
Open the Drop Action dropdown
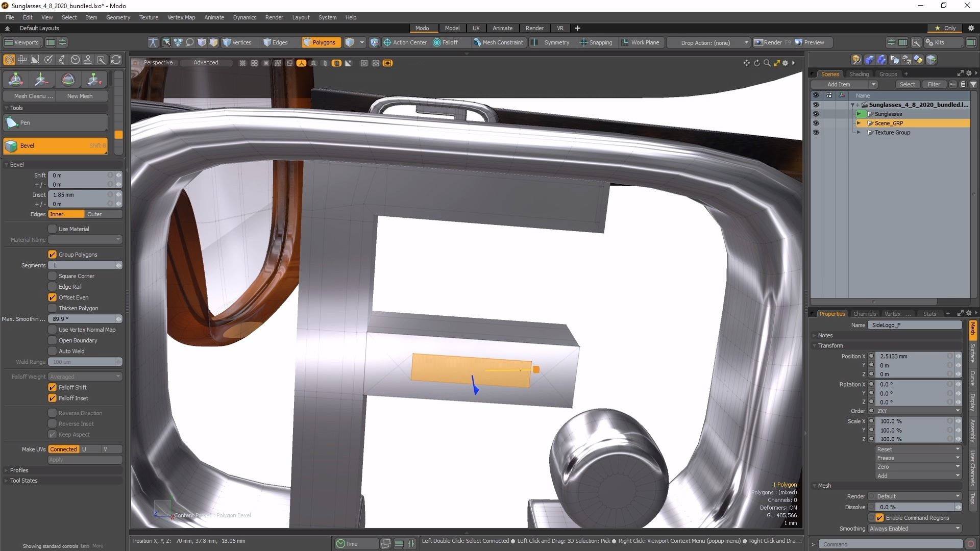coord(709,42)
